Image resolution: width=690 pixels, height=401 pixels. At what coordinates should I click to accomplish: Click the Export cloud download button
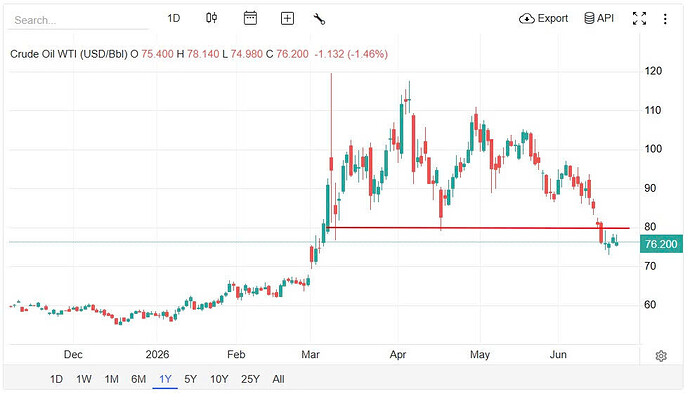click(543, 18)
